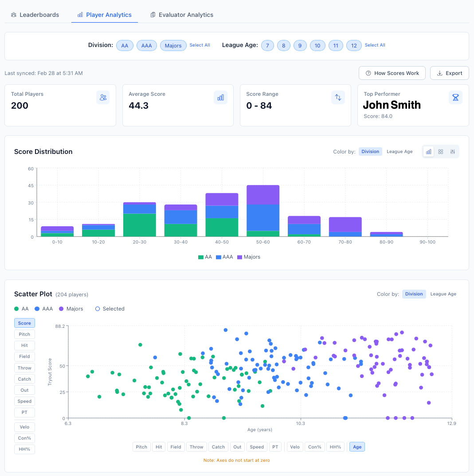
Task: Select the bar chart view icon
Action: [x=428, y=151]
